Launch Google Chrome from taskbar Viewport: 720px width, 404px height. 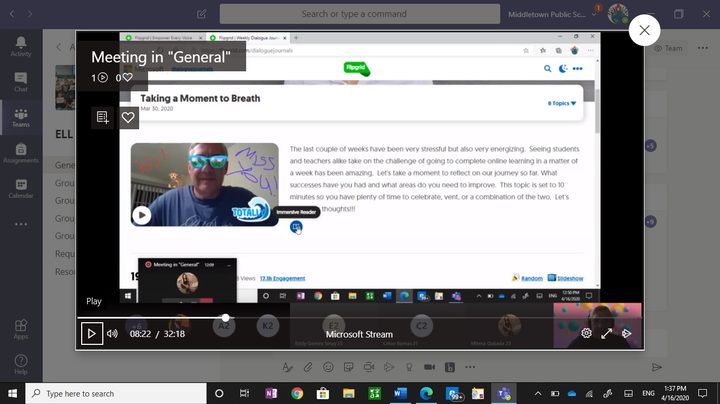[x=297, y=393]
